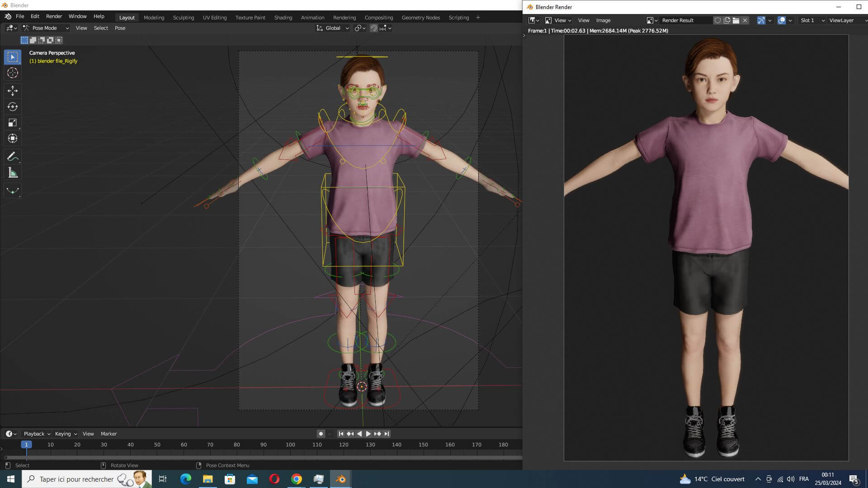Open overlay options arrow in Render window

[790, 20]
